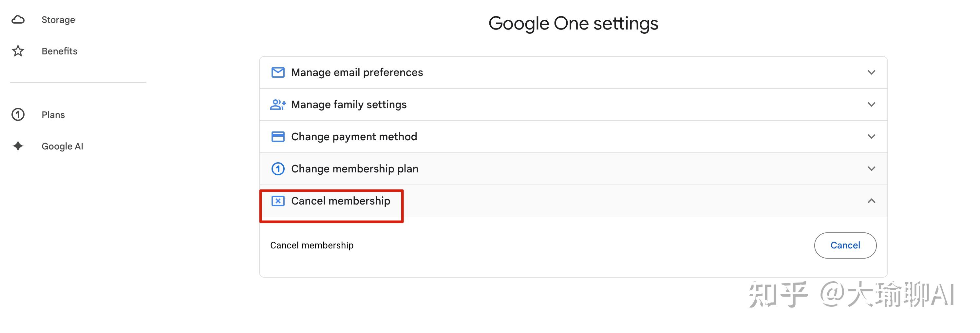The height and width of the screenshot is (333, 980).
Task: Click the Google AI sparkle icon
Action: tap(18, 146)
